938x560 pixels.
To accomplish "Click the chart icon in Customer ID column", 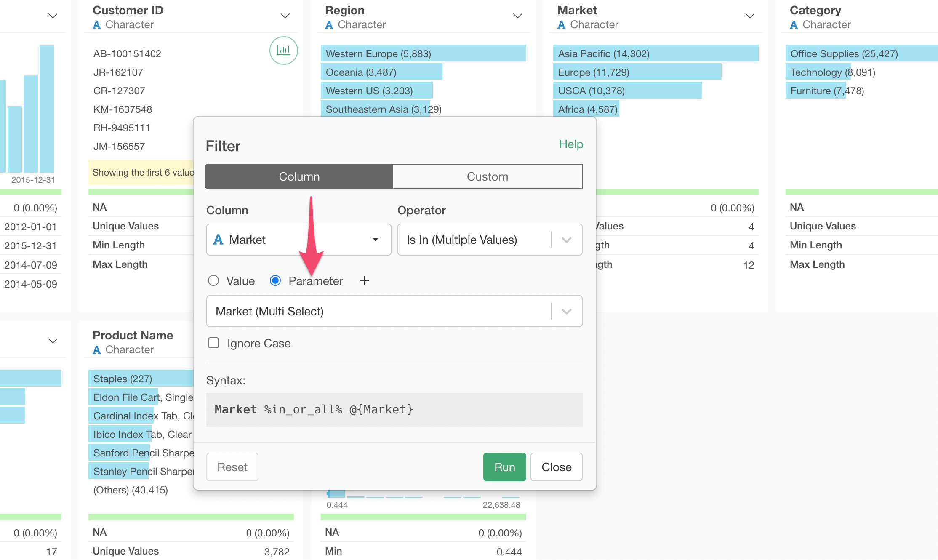I will 283,51.
